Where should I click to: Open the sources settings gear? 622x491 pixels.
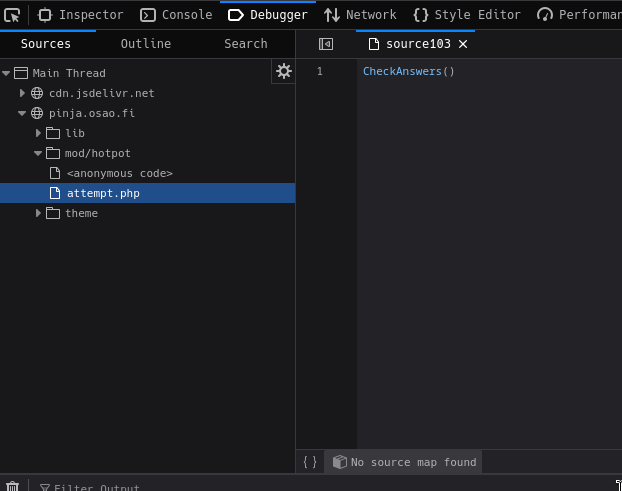[x=284, y=71]
